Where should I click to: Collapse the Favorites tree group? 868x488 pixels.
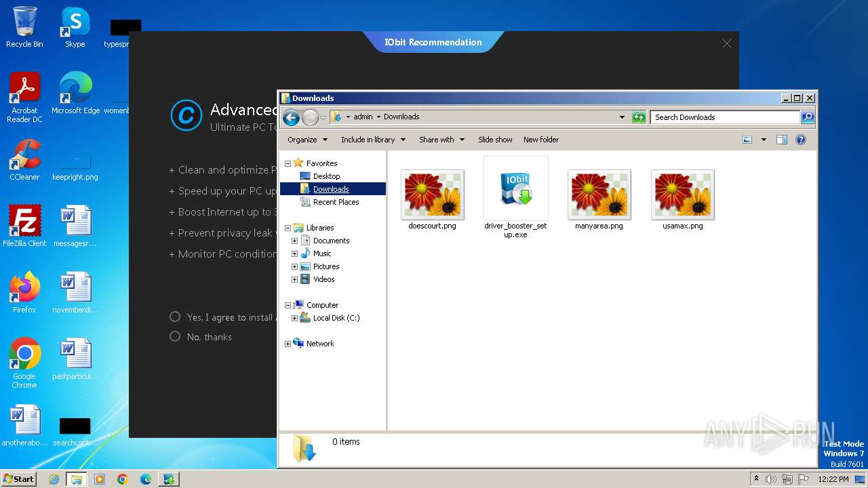[288, 163]
